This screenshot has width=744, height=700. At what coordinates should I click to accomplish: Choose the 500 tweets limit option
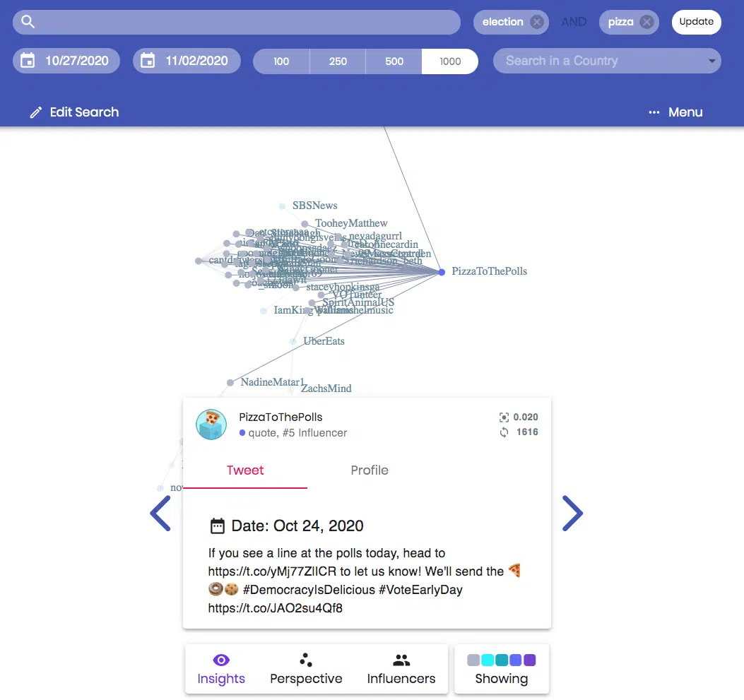coord(394,61)
